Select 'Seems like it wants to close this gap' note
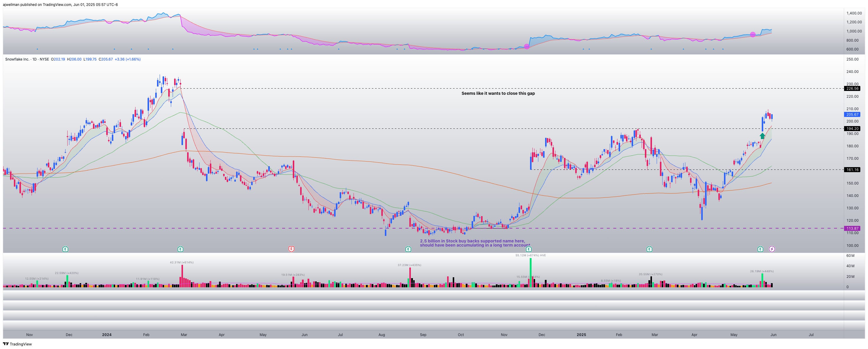Viewport: 868px width, 349px height. pos(498,93)
